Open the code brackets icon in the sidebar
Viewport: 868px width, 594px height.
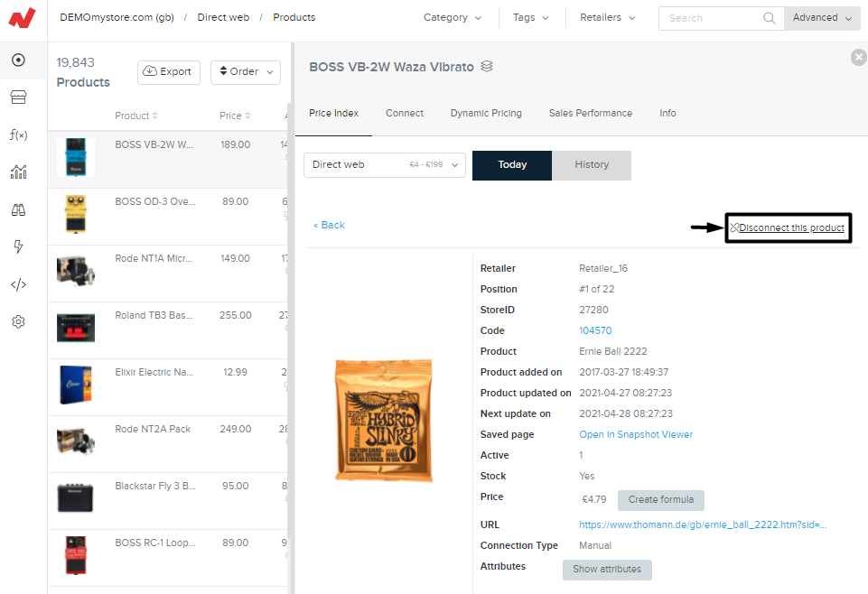coord(18,284)
